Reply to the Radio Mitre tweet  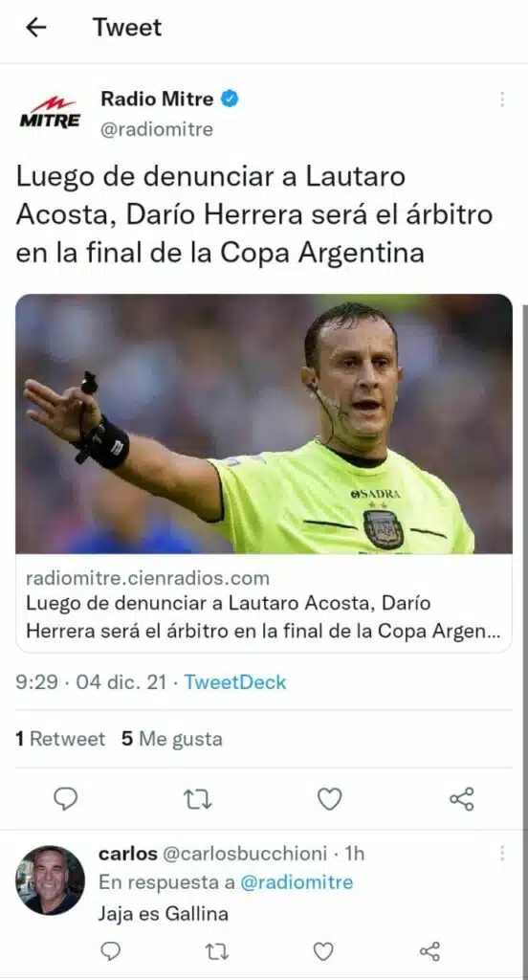pos(66,798)
